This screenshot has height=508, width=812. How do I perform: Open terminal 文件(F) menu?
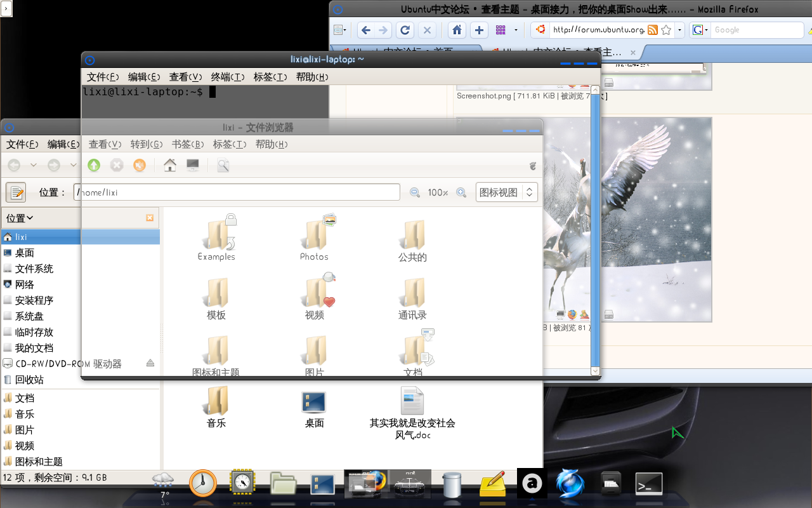(x=103, y=77)
